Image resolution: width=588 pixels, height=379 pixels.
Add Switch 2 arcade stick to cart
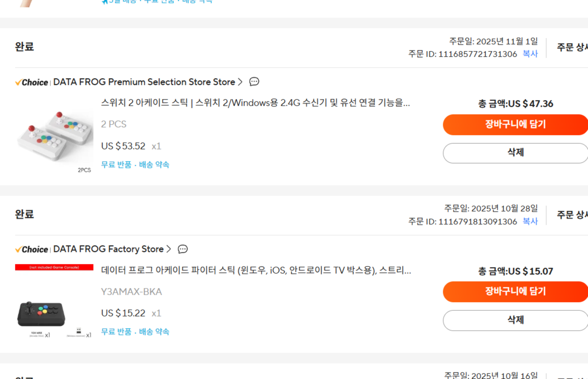(515, 125)
